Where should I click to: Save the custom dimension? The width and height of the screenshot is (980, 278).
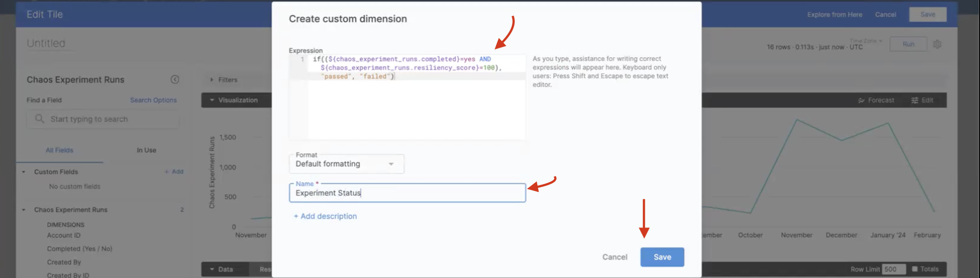[662, 257]
